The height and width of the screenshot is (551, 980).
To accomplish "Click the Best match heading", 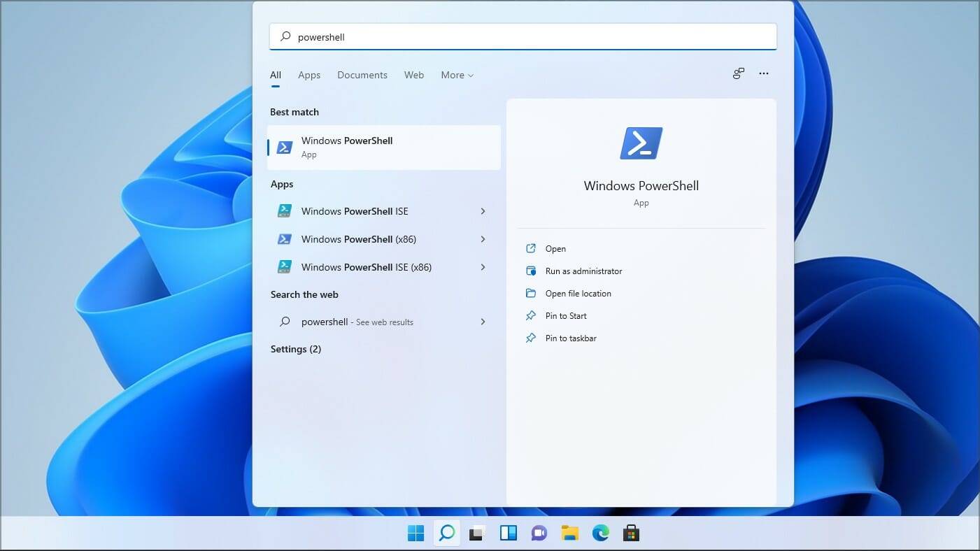I will pyautogui.click(x=294, y=112).
